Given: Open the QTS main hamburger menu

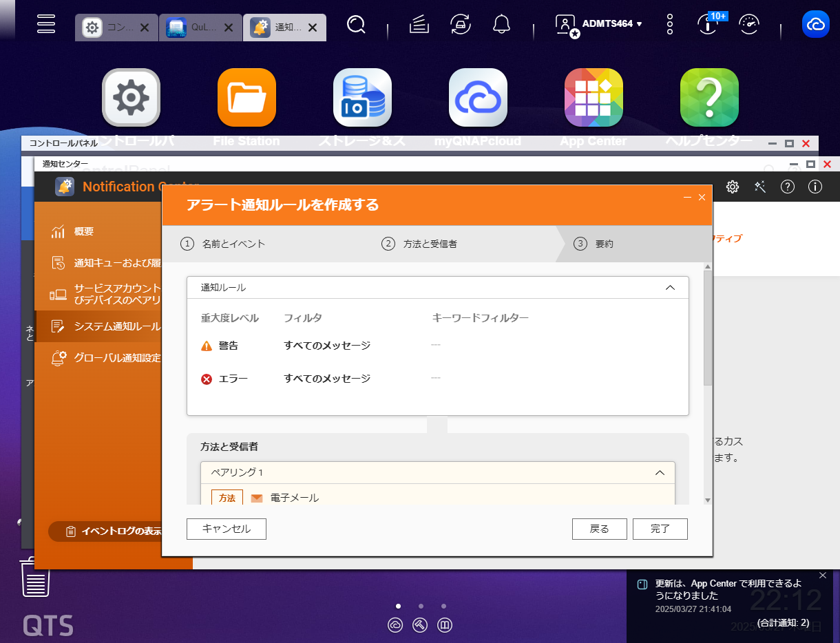Looking at the screenshot, I should [x=46, y=23].
